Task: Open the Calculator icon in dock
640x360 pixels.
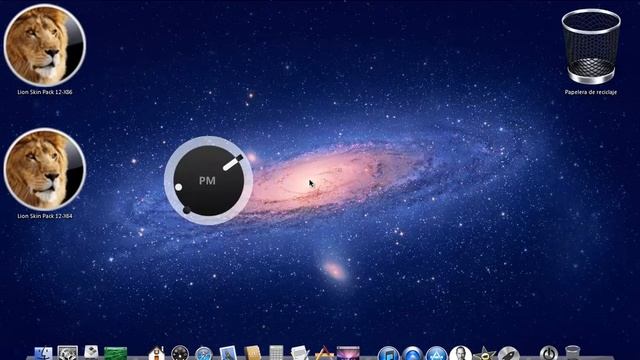Action: pyautogui.click(x=276, y=353)
